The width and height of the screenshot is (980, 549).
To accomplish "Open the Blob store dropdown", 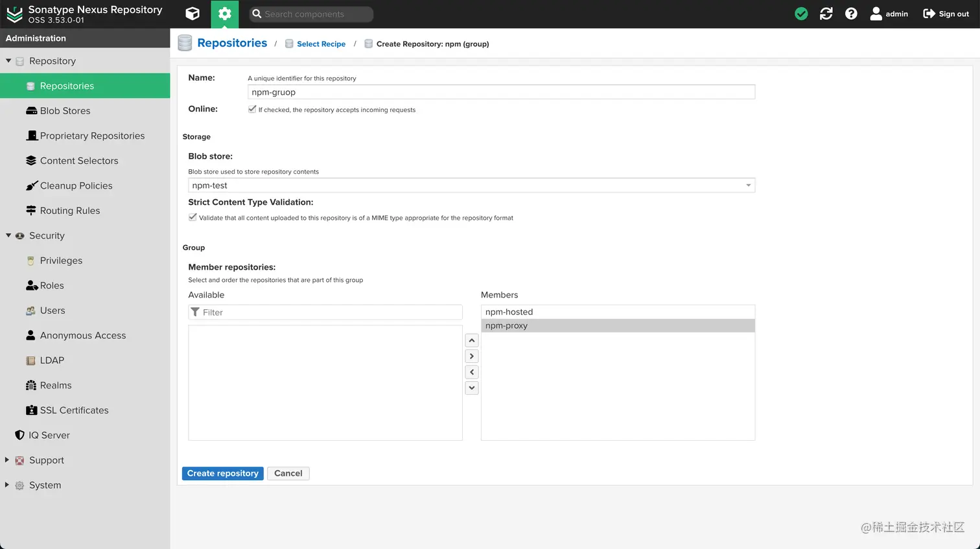I will [x=748, y=185].
